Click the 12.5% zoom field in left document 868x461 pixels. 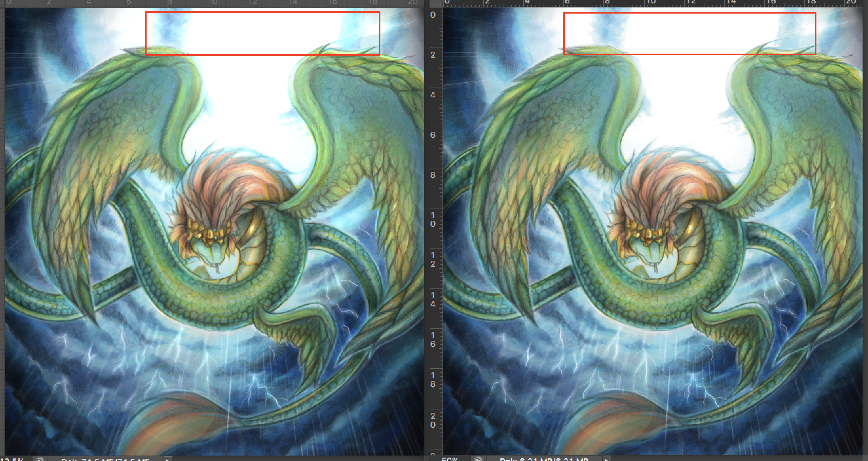(12, 459)
